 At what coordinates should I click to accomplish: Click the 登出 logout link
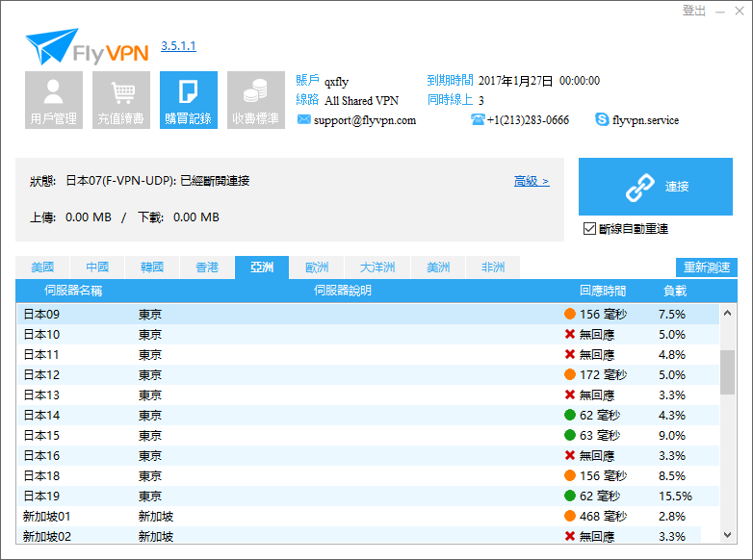tap(694, 11)
